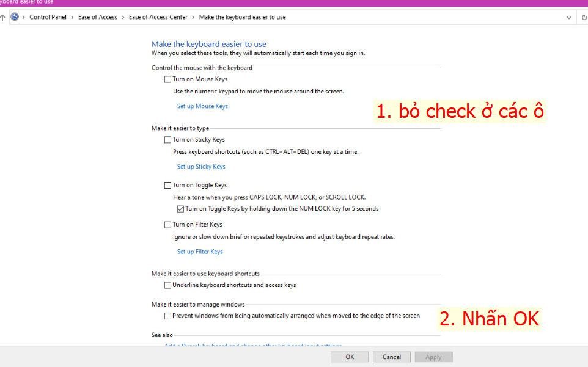Check Underline keyboard shortcuts and access keys
The image size is (588, 367).
pos(167,285)
